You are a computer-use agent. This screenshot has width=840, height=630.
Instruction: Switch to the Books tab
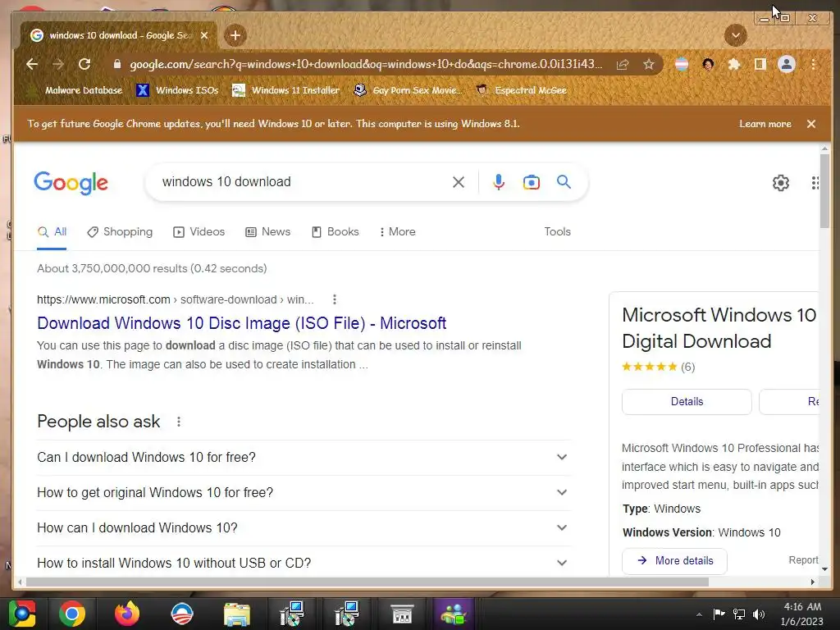tap(336, 232)
